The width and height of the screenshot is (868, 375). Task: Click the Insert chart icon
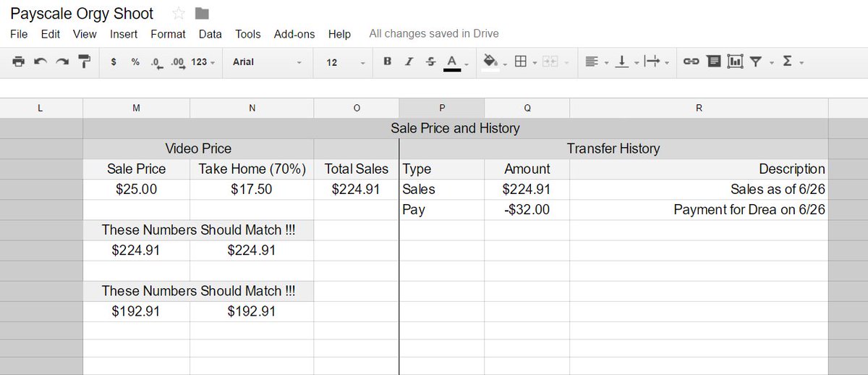point(735,62)
